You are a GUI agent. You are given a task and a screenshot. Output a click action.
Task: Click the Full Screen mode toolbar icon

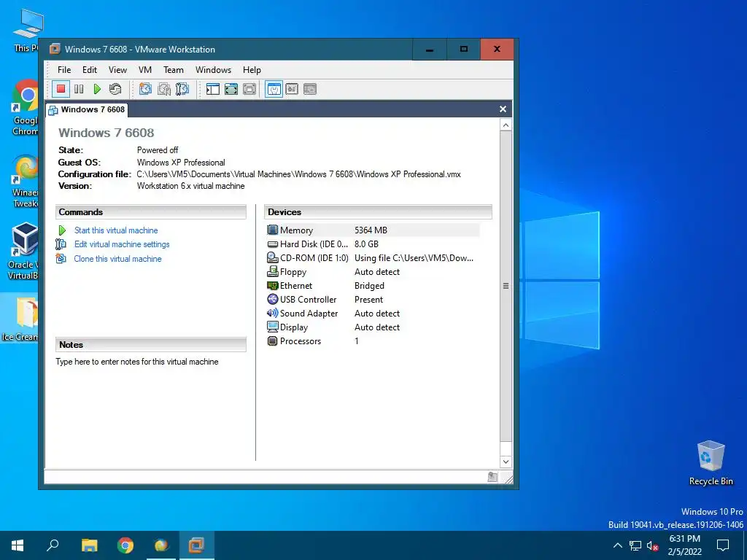pos(231,89)
